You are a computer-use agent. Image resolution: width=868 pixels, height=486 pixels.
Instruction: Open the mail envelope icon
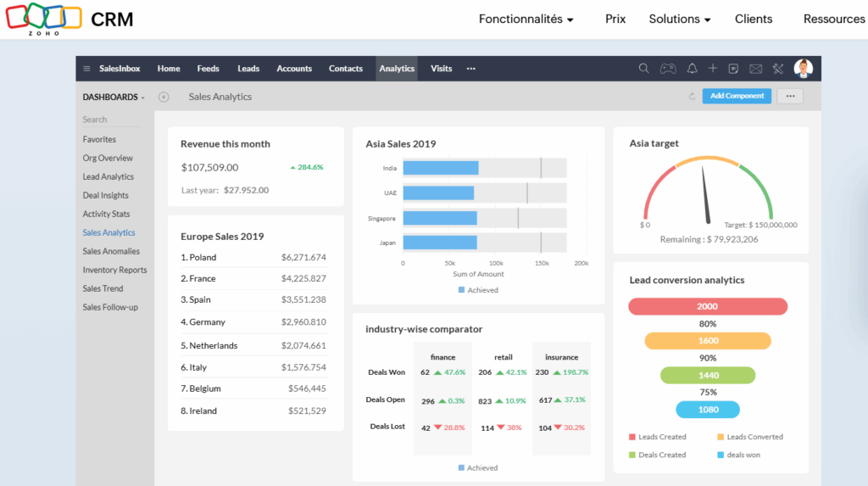[x=755, y=69]
